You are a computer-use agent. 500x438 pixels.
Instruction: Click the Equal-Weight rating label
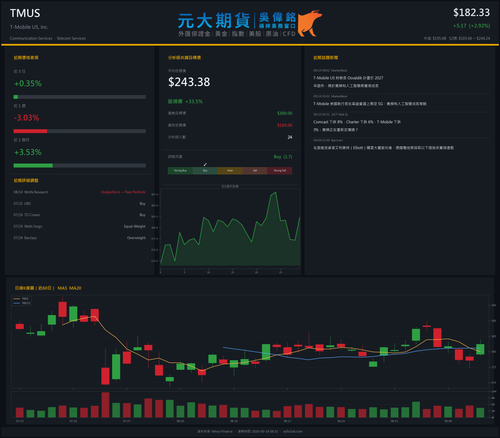pos(135,226)
